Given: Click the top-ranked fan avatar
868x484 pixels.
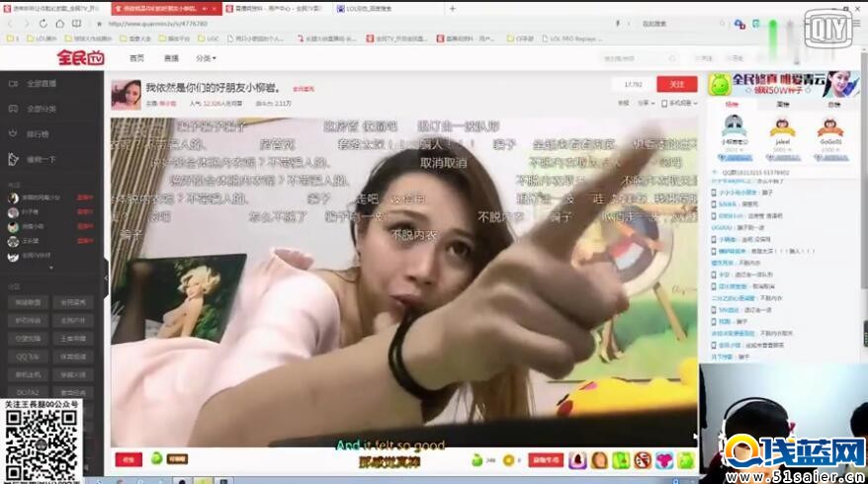Looking at the screenshot, I should (734, 125).
